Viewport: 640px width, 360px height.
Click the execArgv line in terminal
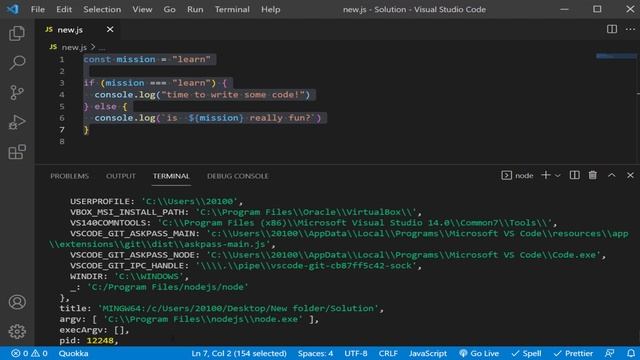[94, 330]
